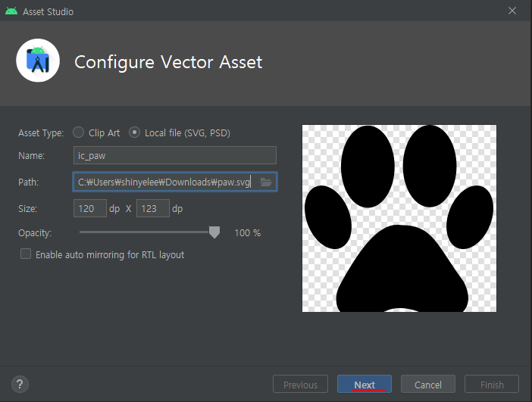Adjust the Opacity slider handle

click(x=214, y=232)
